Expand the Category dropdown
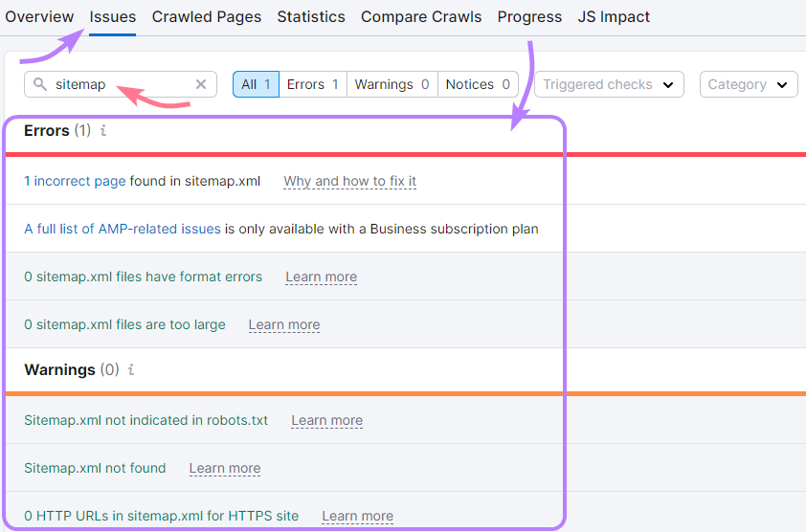This screenshot has height=532, width=806. (x=749, y=84)
